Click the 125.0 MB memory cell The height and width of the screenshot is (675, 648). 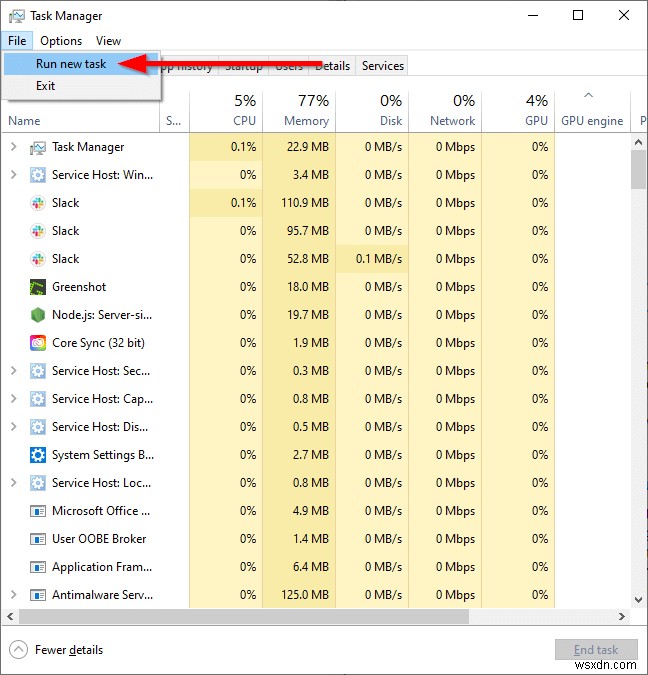coord(299,595)
